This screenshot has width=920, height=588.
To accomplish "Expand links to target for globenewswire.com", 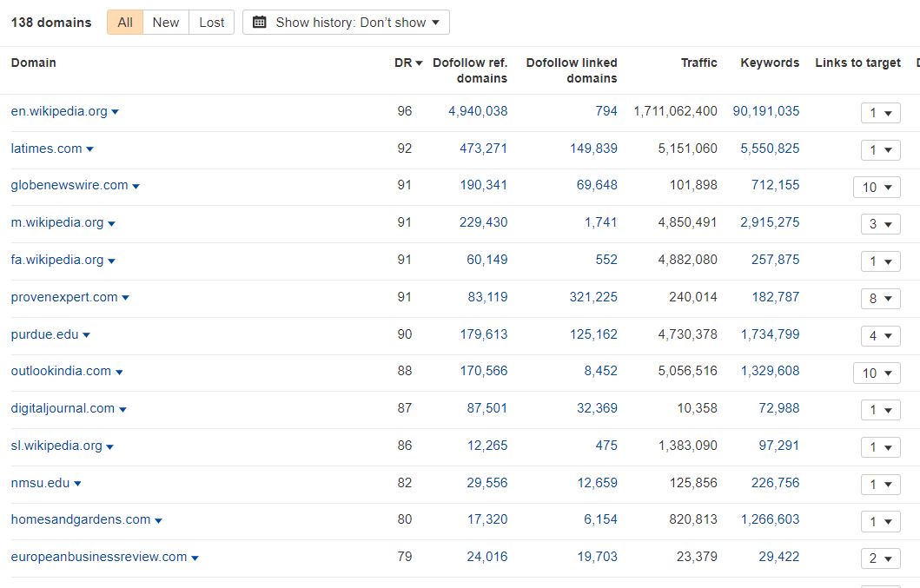I will (877, 188).
